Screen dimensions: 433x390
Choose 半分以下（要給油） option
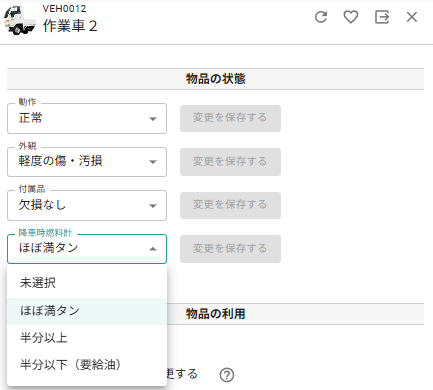pyautogui.click(x=87, y=365)
